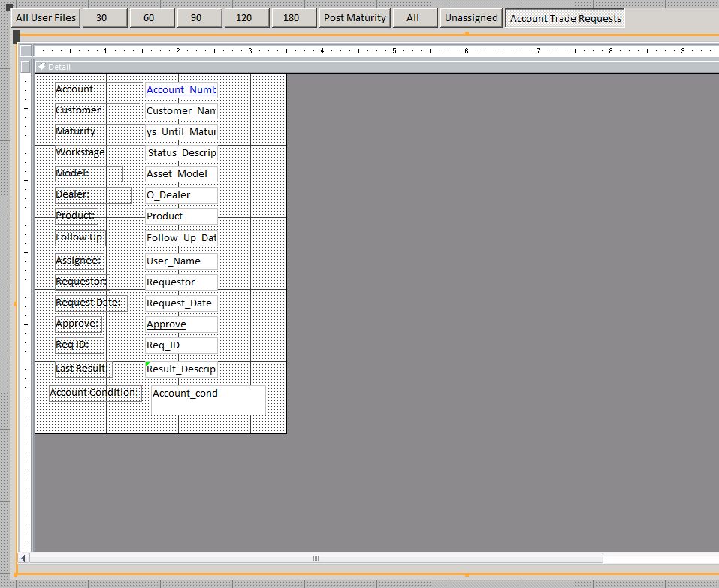Viewport: 719px width, 588px height.
Task: Switch to the 30 tab
Action: (x=101, y=18)
